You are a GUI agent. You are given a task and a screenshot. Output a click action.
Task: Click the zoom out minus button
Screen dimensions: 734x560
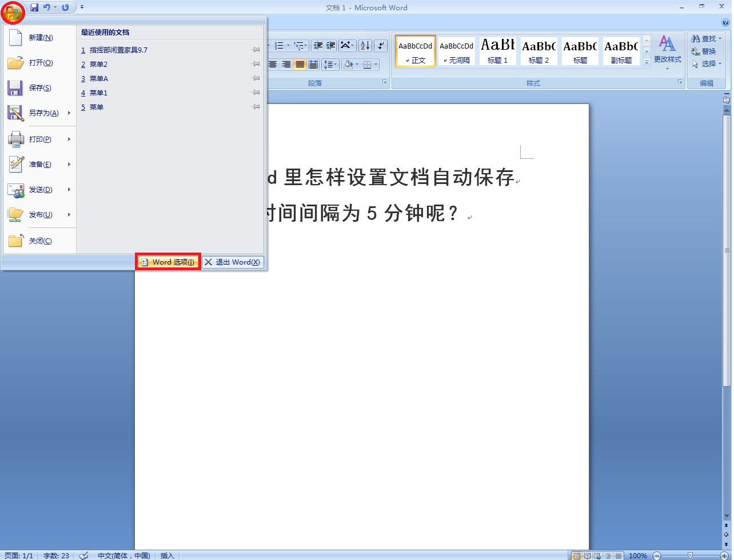(657, 555)
